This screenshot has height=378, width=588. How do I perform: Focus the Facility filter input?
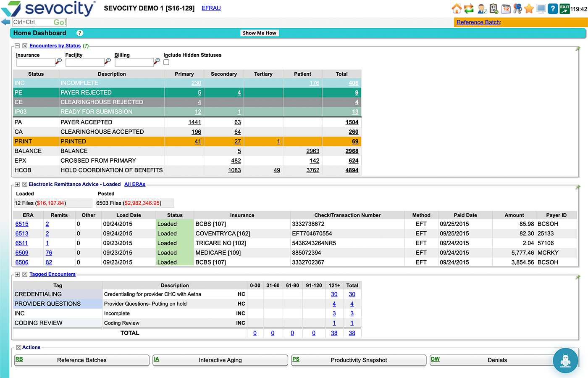[x=85, y=62]
